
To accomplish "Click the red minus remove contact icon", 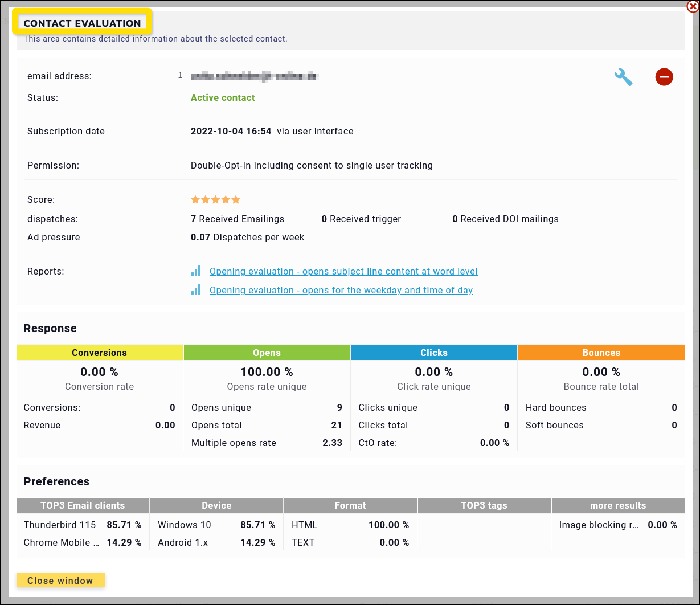I will tap(664, 77).
